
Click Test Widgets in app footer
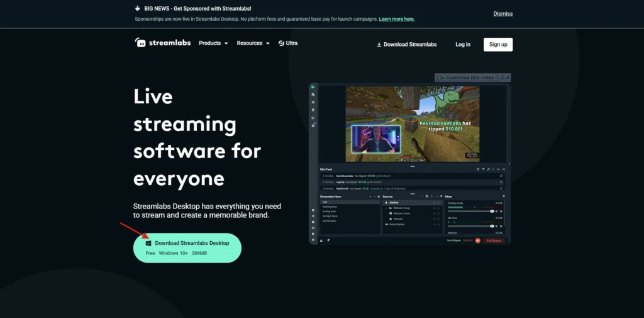tap(454, 241)
